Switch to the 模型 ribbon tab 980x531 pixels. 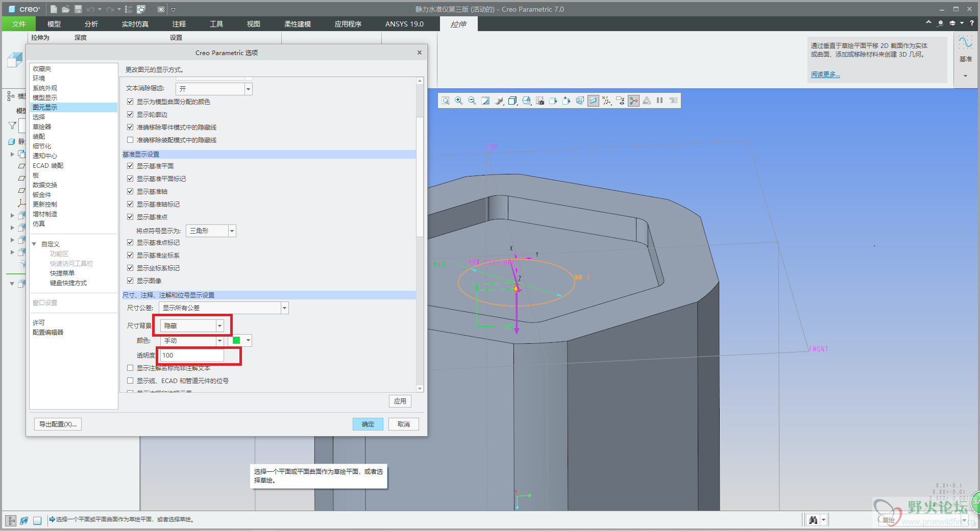coord(54,24)
